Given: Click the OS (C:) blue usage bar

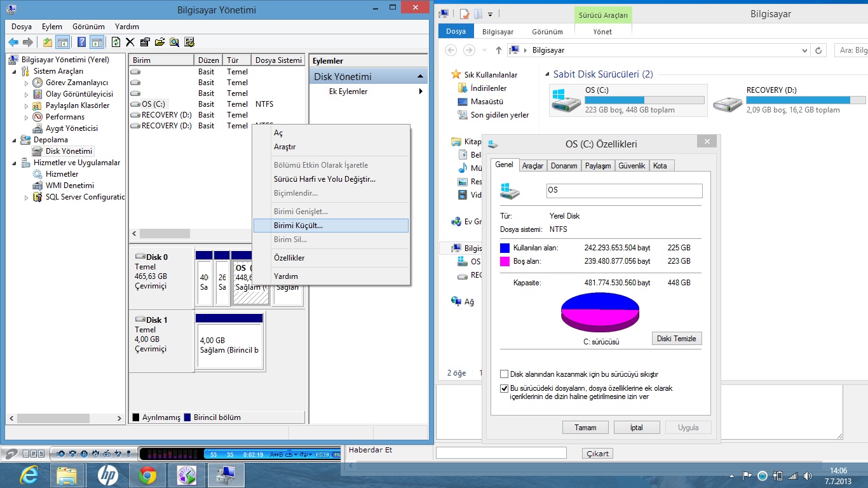Looking at the screenshot, I should [x=644, y=100].
